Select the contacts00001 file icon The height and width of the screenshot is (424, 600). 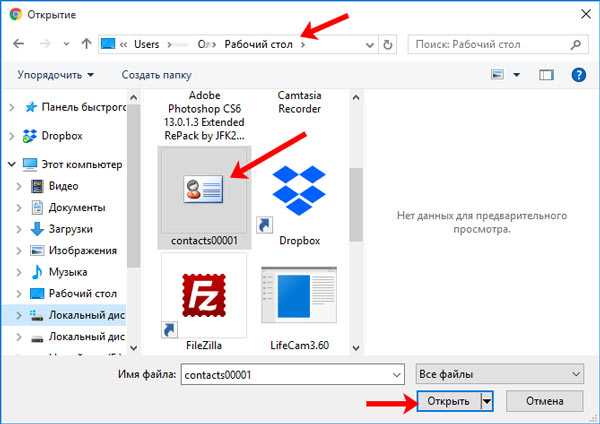point(203,189)
